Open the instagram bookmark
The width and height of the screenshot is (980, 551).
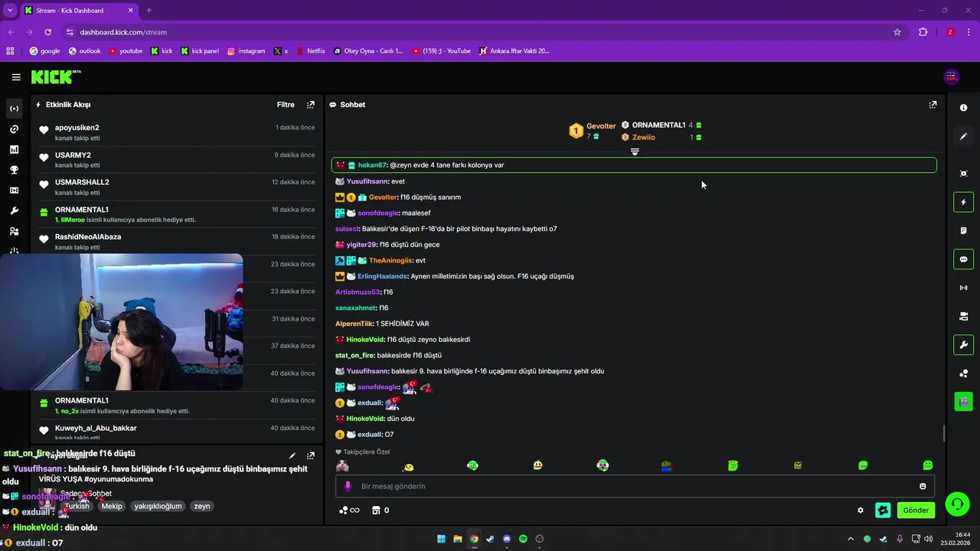point(247,51)
